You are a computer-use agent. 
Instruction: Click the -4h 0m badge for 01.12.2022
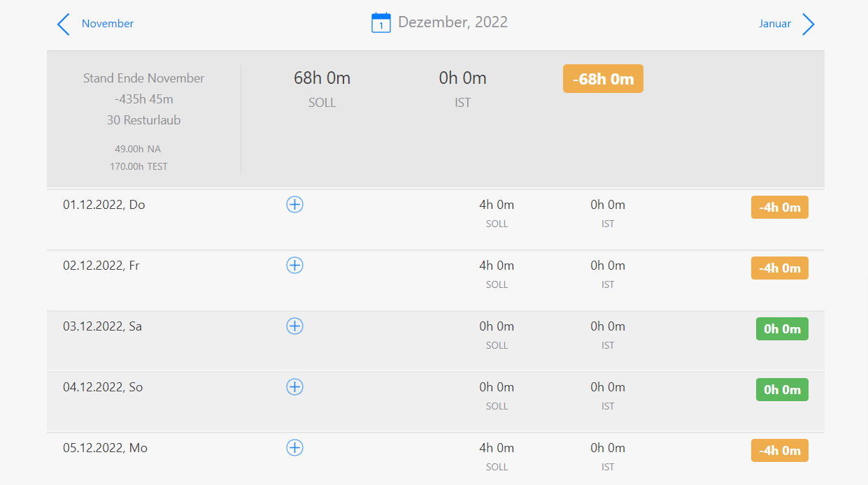click(780, 208)
